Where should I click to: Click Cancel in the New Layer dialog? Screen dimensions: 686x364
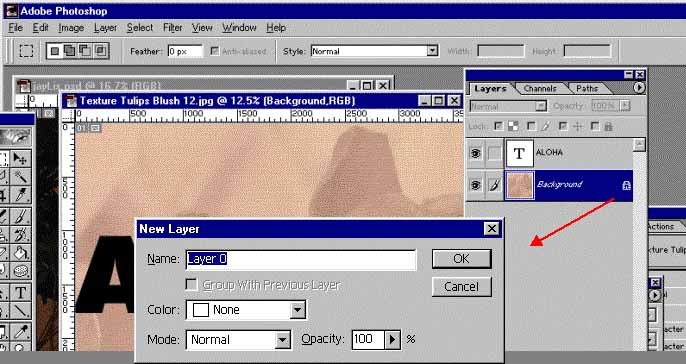point(462,287)
